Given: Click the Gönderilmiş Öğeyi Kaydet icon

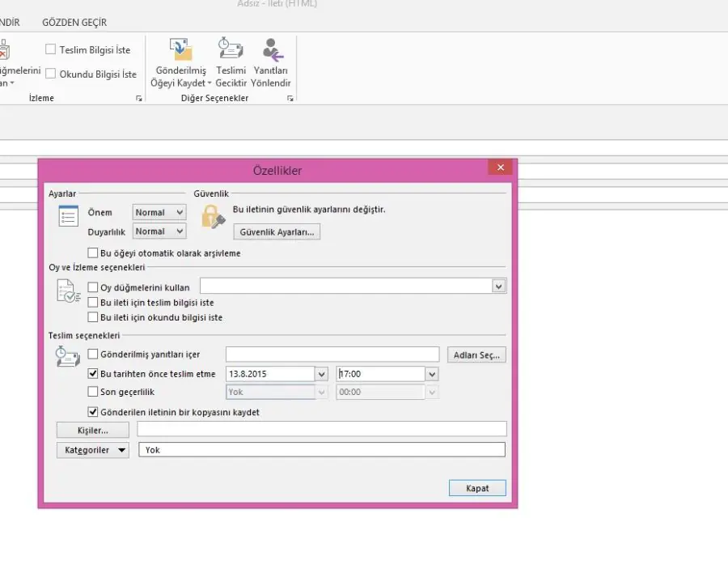Looking at the screenshot, I should (x=180, y=50).
